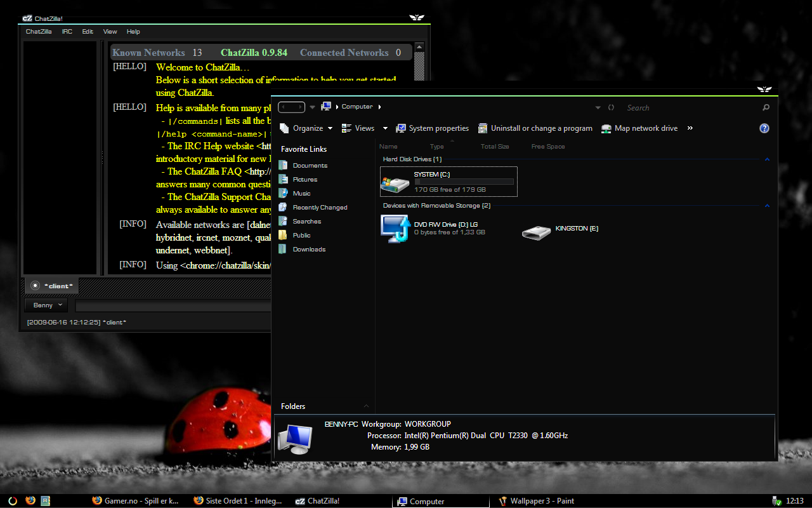Sort by the Name column header
812x508 pixels.
click(x=388, y=147)
